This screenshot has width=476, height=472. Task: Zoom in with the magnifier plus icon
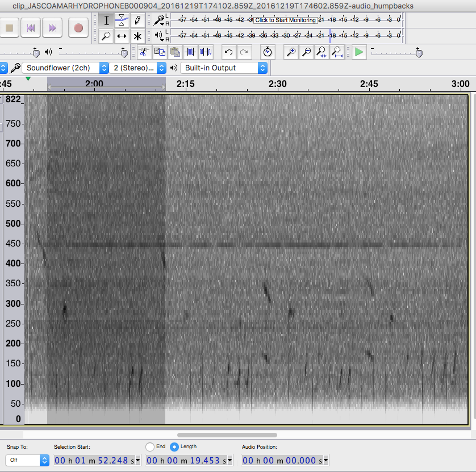point(291,52)
